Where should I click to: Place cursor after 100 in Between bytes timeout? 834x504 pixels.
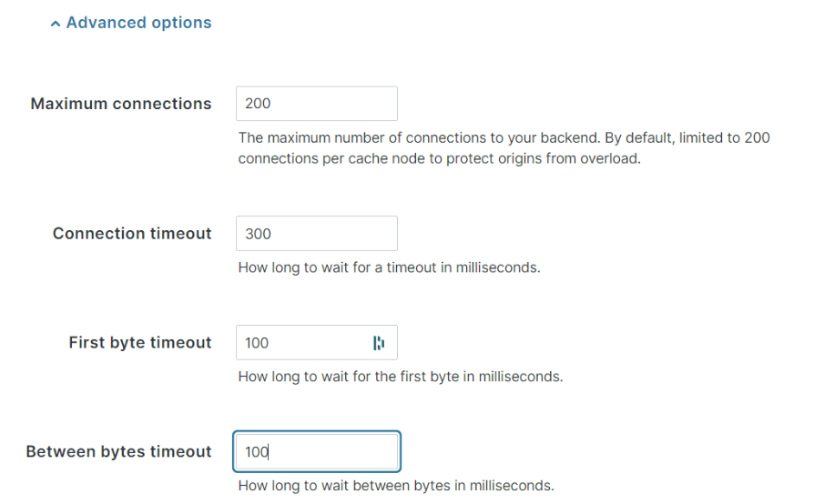pyautogui.click(x=270, y=452)
